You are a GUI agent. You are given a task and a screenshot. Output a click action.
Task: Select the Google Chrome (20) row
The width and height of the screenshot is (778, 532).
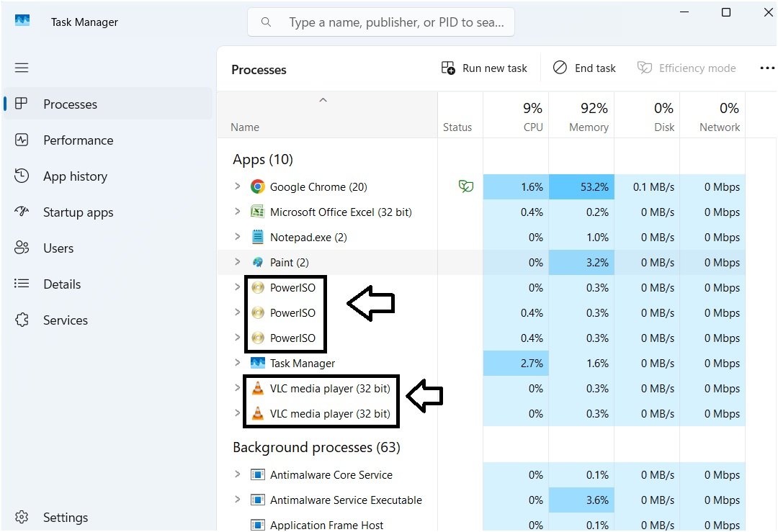481,187
